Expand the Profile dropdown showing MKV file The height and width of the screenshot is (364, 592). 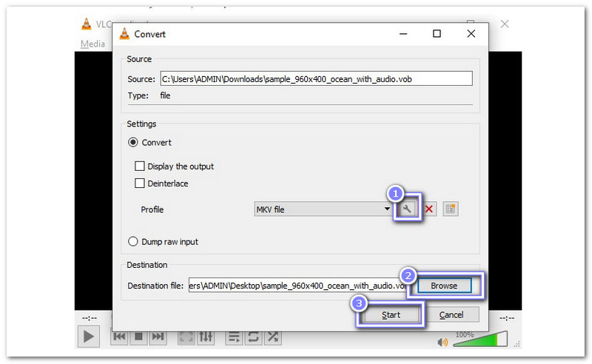click(x=323, y=209)
